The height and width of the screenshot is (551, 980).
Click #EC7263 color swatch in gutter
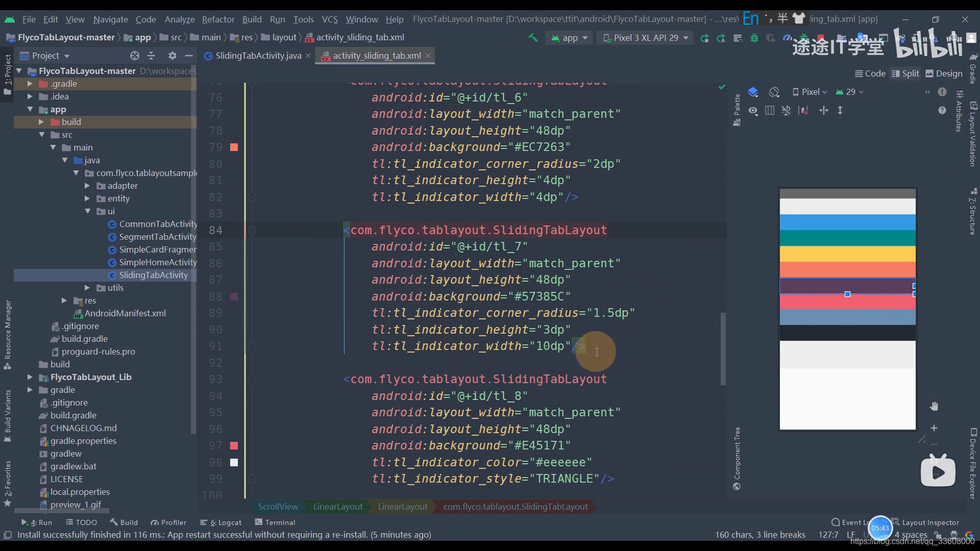tap(234, 147)
